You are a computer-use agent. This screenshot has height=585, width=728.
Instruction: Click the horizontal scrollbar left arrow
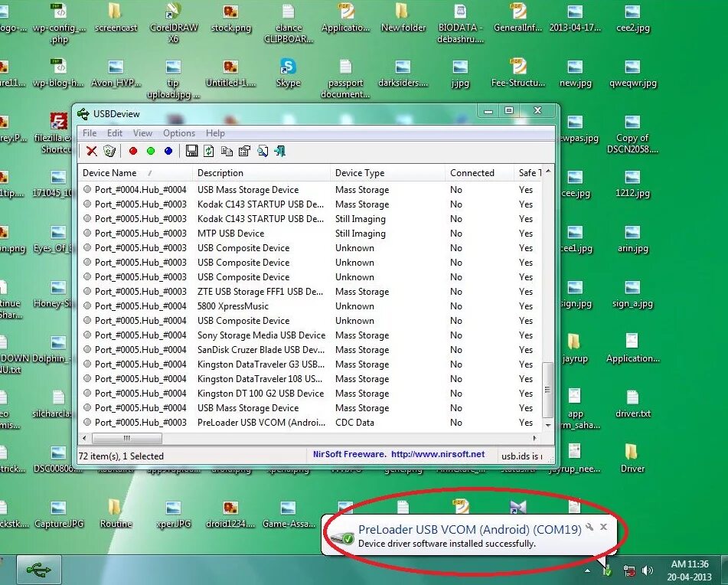click(x=83, y=438)
